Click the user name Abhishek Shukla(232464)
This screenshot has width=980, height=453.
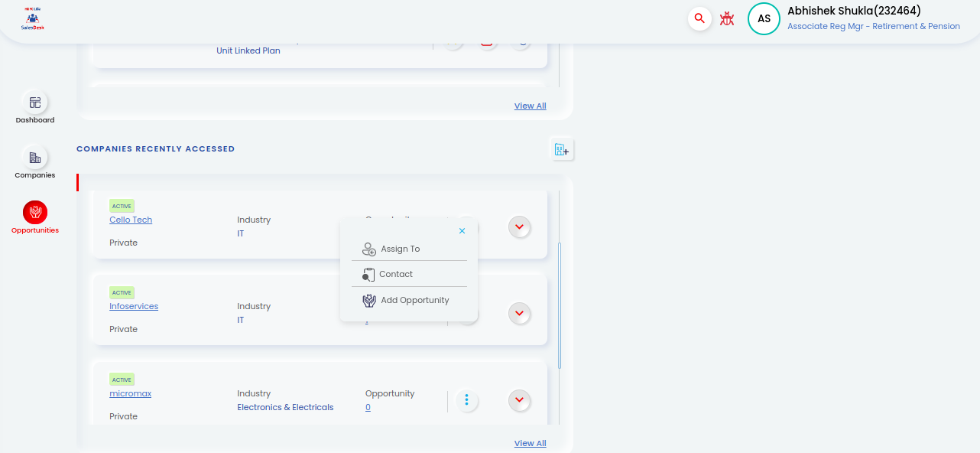click(854, 11)
